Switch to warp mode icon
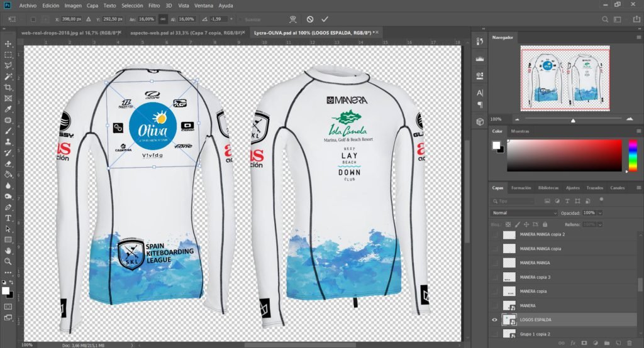The width and height of the screenshot is (644, 348). tap(293, 19)
